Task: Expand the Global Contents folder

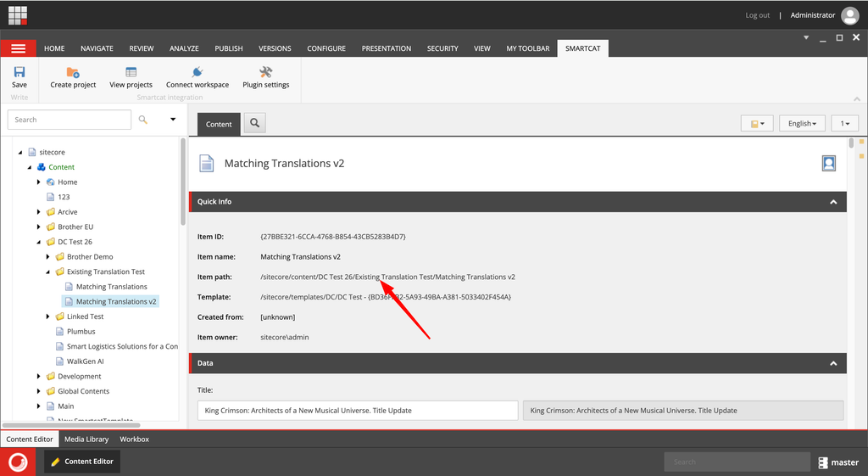Action: pos(39,391)
